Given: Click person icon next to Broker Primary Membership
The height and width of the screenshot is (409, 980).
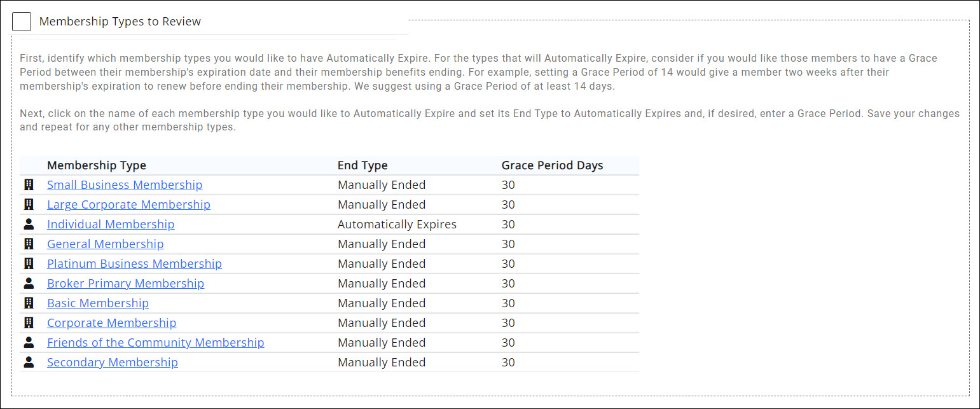Looking at the screenshot, I should click(x=28, y=284).
